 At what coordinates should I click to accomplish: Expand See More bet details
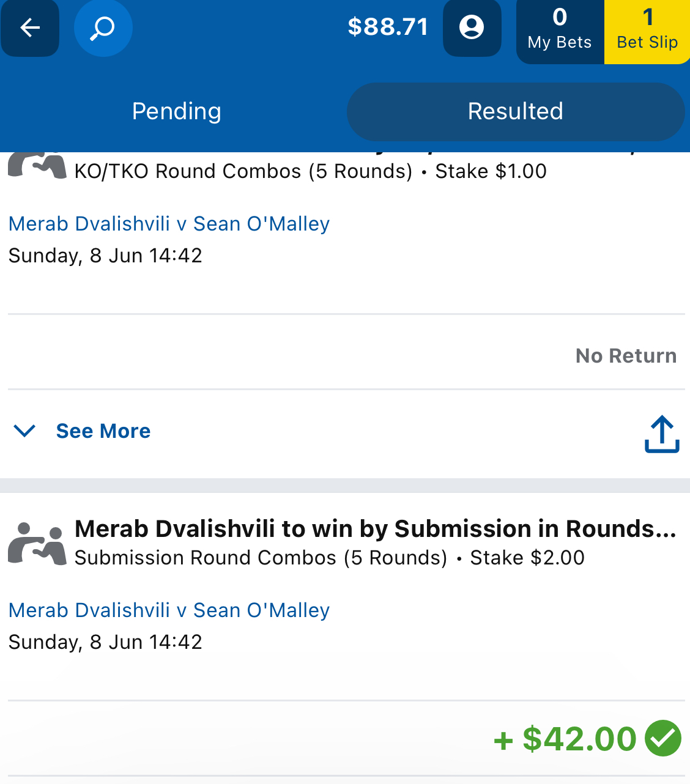(103, 431)
